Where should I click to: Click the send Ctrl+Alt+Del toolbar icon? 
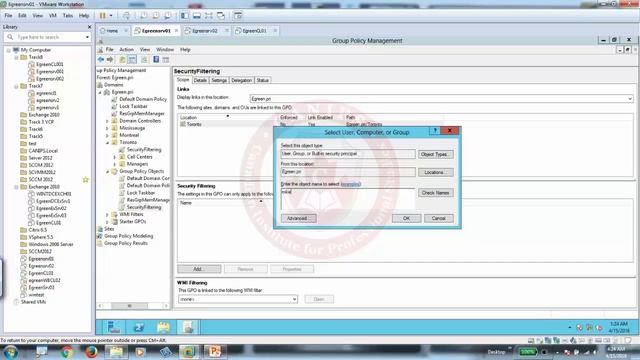(126, 16)
